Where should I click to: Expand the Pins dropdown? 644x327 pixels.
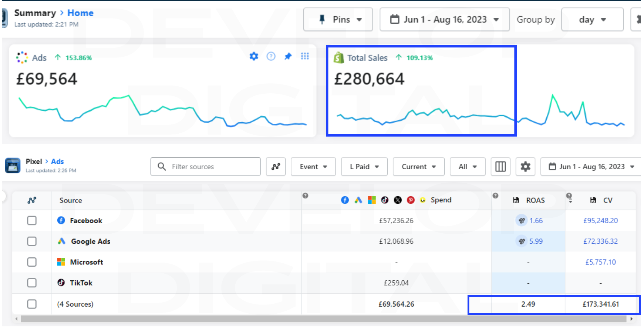[x=338, y=20]
